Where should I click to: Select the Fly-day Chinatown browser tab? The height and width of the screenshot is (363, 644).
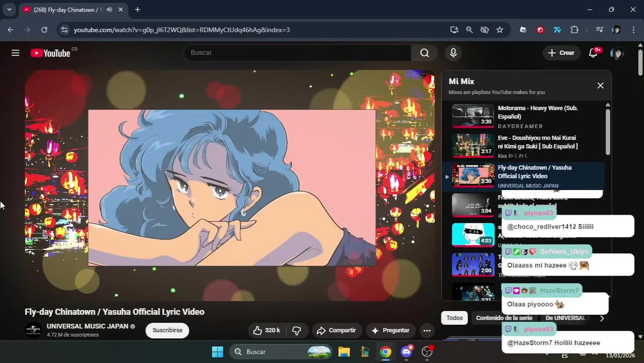pos(74,10)
